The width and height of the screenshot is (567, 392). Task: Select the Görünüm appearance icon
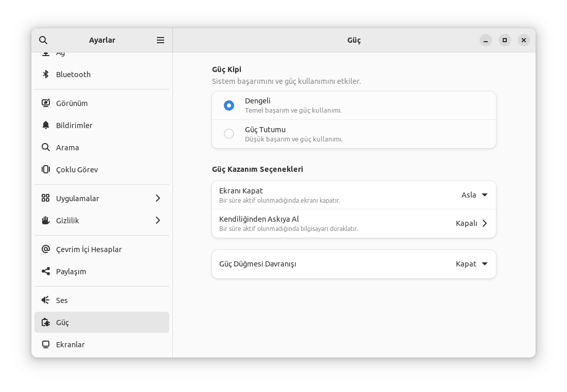point(46,103)
